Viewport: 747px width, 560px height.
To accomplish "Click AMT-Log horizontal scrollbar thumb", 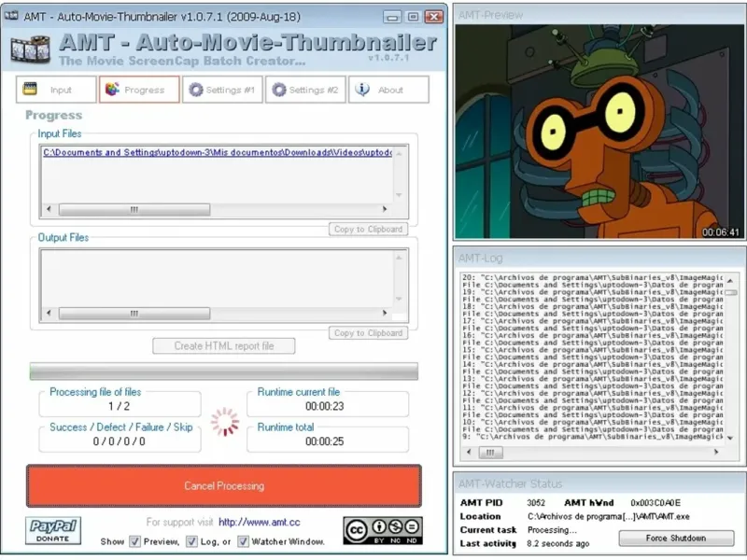I will 491,453.
